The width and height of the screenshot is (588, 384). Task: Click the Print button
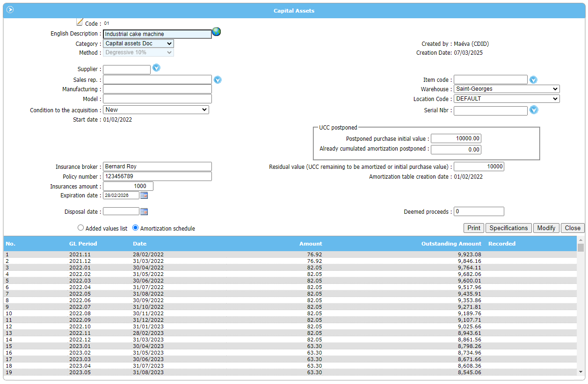(x=474, y=228)
